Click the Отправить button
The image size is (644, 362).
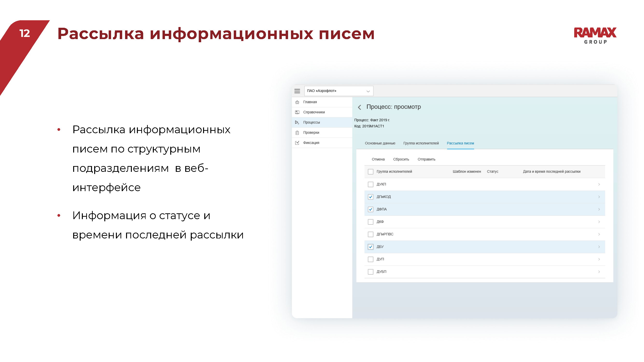point(426,159)
